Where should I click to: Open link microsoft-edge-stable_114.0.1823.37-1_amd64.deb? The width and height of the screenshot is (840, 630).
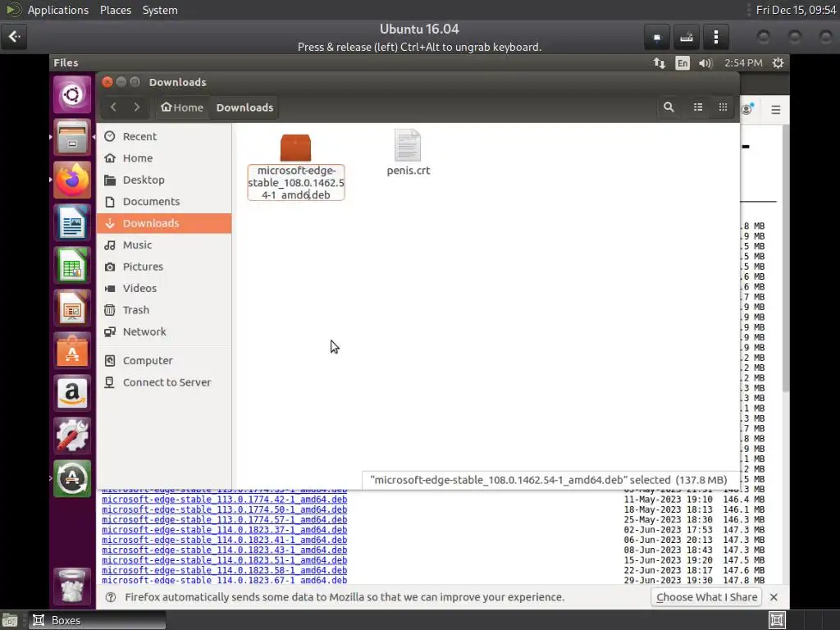click(x=225, y=530)
